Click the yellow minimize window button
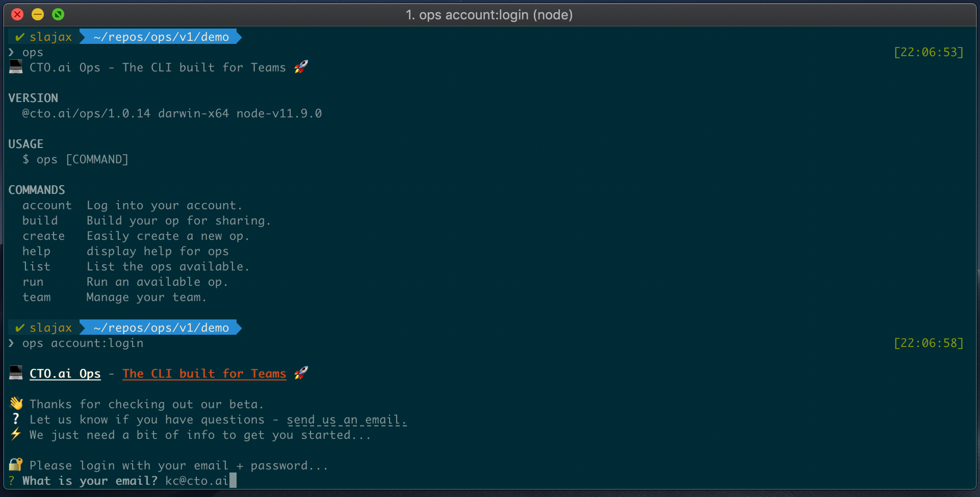Screen dimensions: 980x497 coord(38,14)
